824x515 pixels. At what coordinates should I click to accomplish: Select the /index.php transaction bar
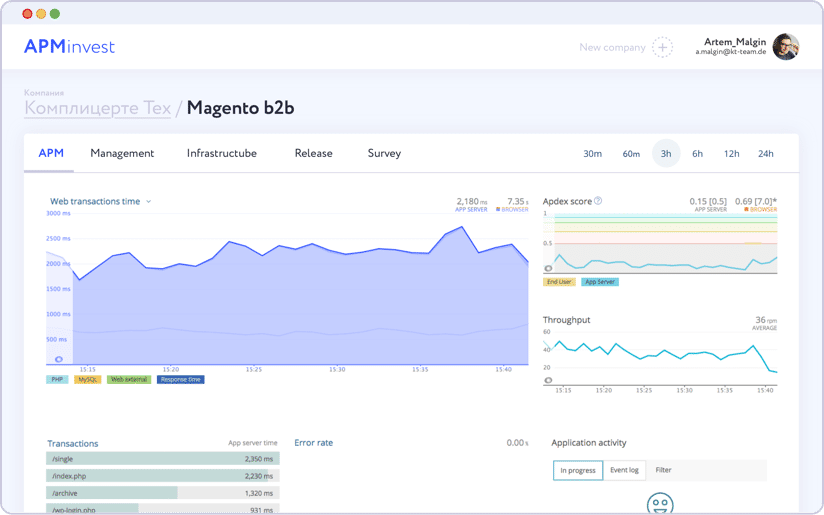tap(162, 476)
